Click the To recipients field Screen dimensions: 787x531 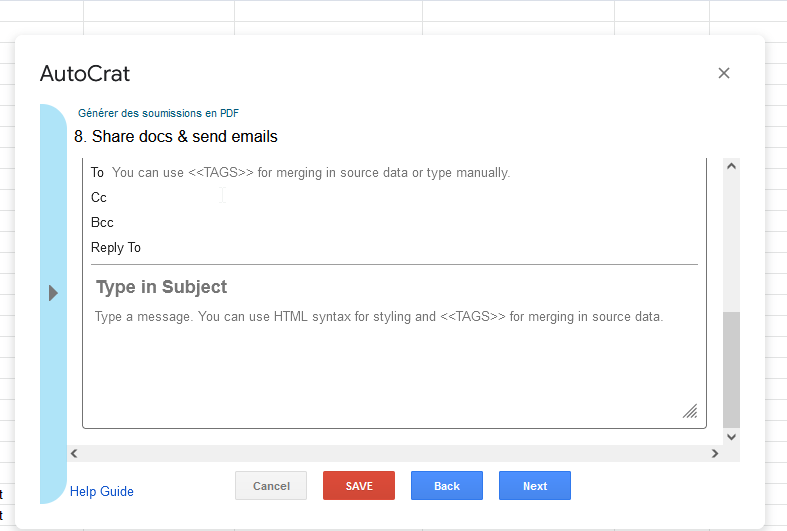[400, 173]
